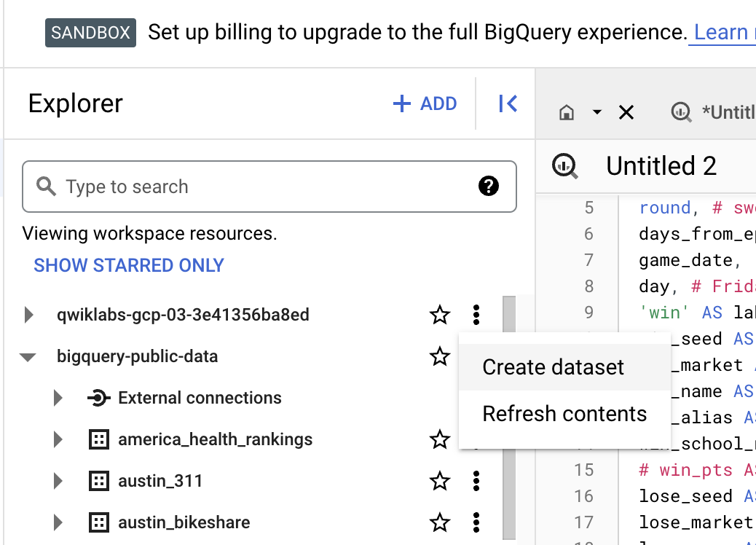Switch to the *Untitled query tab

tap(714, 112)
